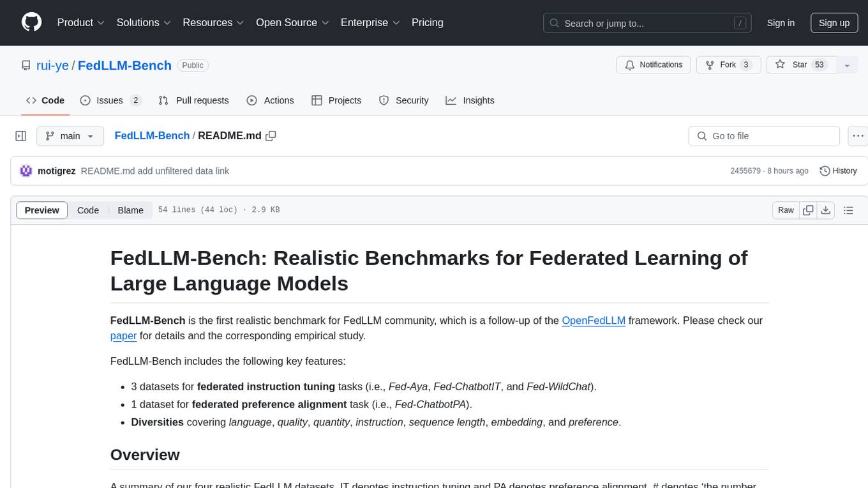The height and width of the screenshot is (488, 868).
Task: Open the README.md add unfiltered data link commit
Action: (x=155, y=171)
